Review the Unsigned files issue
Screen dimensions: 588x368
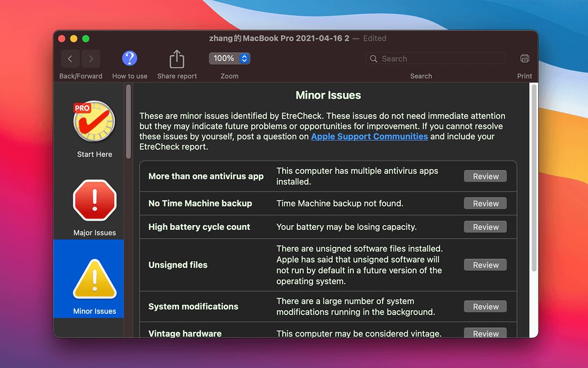click(x=486, y=265)
